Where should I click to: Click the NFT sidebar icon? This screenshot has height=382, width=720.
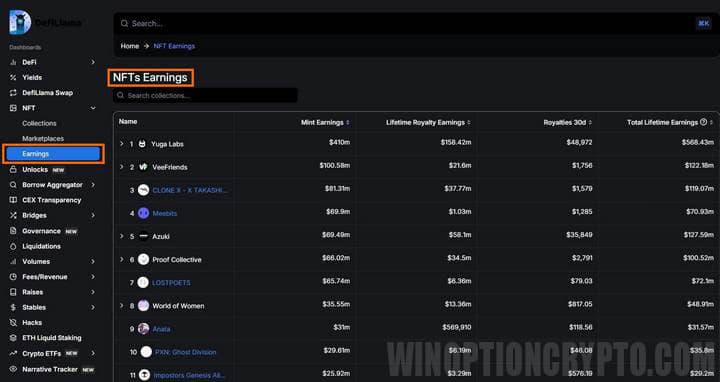pyautogui.click(x=13, y=108)
